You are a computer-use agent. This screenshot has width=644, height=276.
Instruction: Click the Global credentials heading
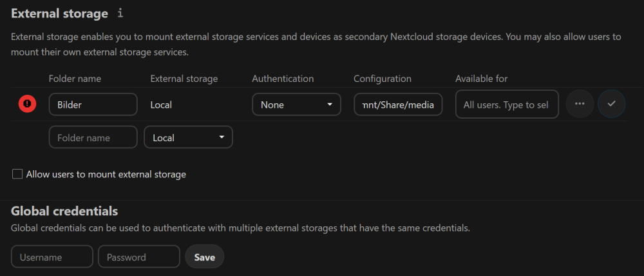pos(64,211)
